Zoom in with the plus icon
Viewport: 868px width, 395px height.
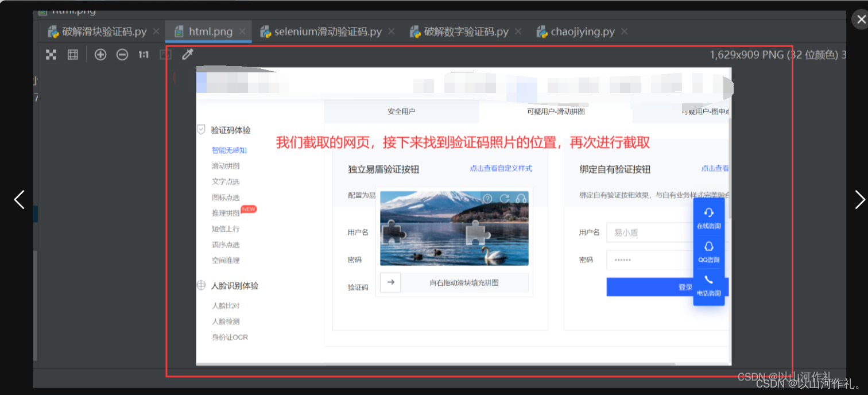pos(100,55)
